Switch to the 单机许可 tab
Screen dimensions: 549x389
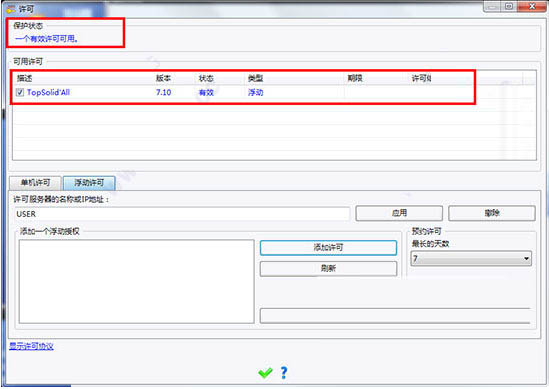point(35,183)
